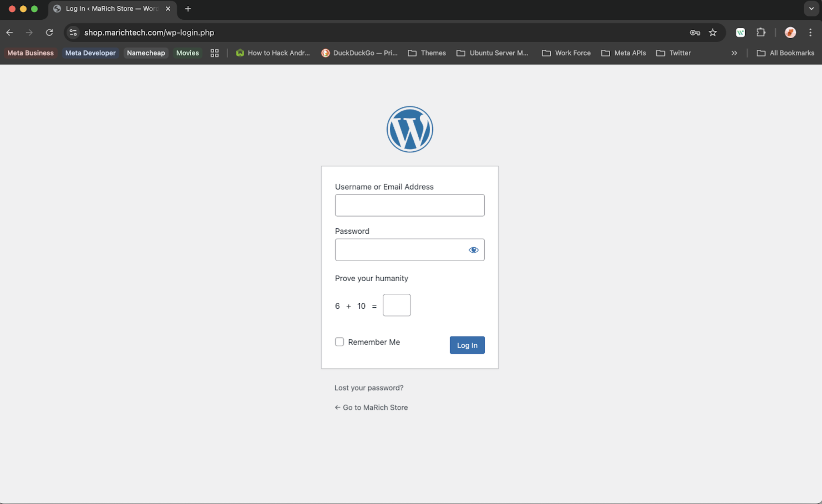Image resolution: width=822 pixels, height=504 pixels.
Task: Click the Username or Email Address field
Action: [410, 205]
